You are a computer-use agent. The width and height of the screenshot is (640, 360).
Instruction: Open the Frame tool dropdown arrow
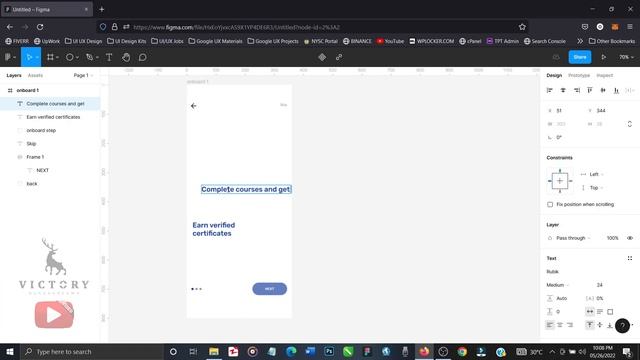[x=58, y=58]
